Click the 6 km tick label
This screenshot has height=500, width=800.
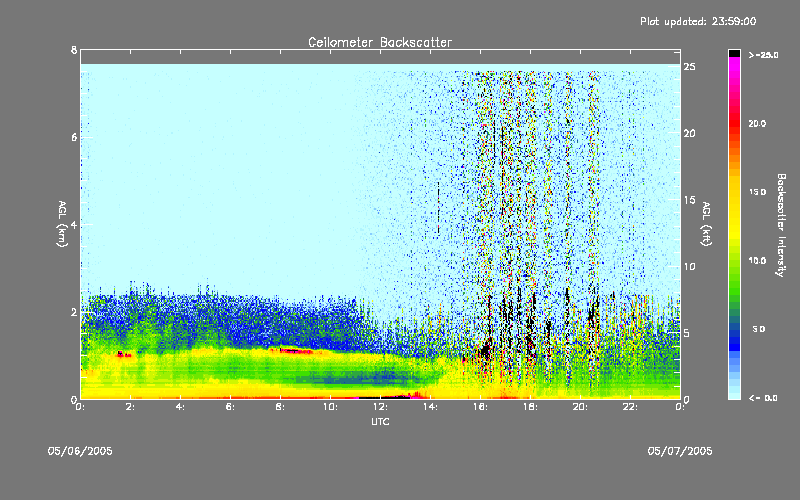click(74, 137)
